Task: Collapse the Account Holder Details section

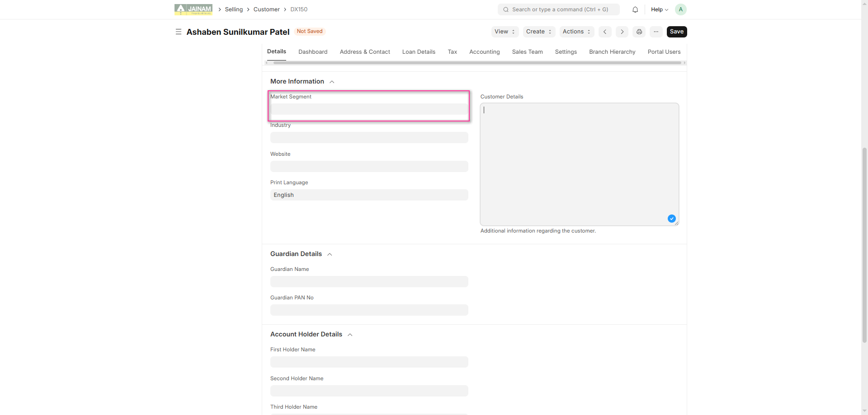Action: pyautogui.click(x=350, y=335)
